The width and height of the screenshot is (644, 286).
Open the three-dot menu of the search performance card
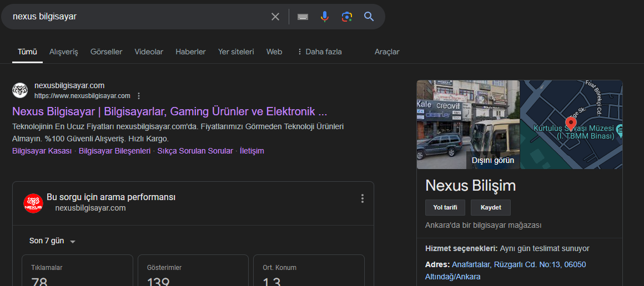(x=362, y=198)
